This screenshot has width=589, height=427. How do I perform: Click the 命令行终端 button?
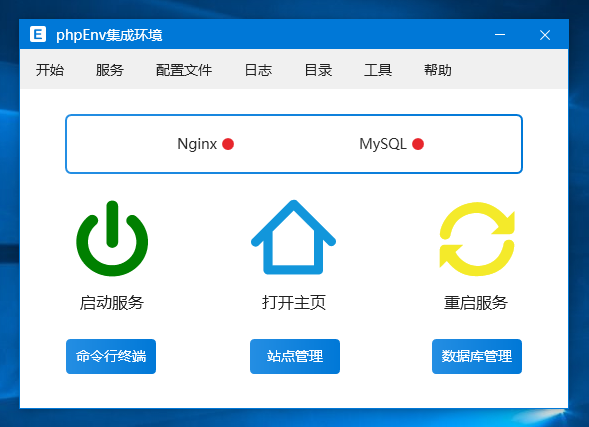(x=111, y=356)
